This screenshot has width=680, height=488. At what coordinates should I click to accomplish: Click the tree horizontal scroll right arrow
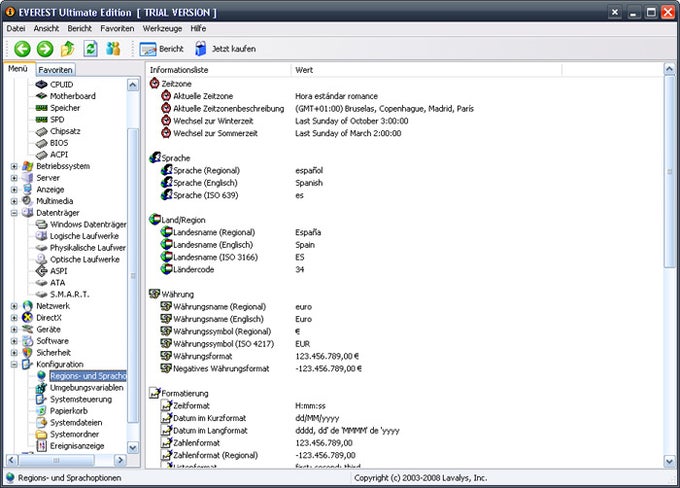[x=120, y=460]
